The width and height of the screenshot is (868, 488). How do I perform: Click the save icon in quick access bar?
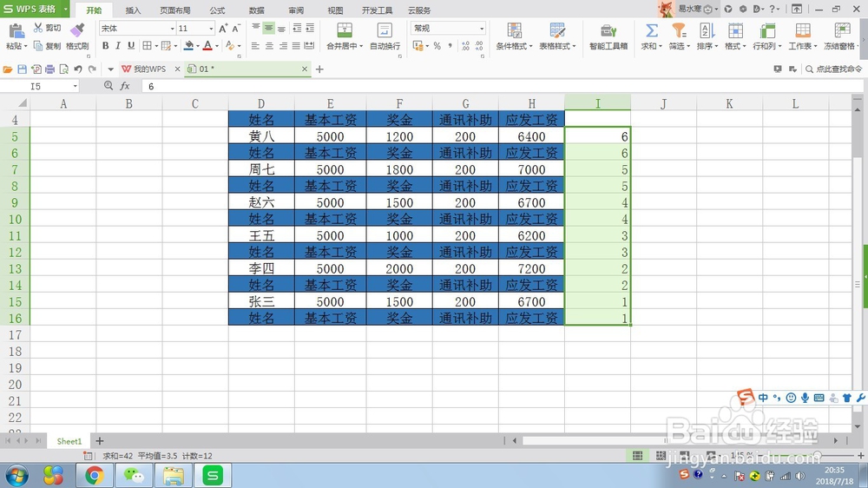[23, 69]
